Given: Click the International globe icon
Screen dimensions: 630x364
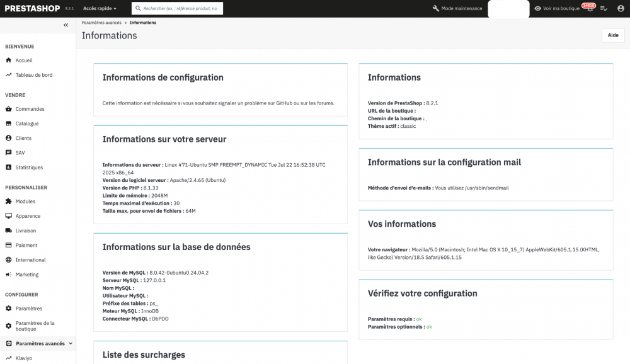Looking at the screenshot, I should (8, 260).
